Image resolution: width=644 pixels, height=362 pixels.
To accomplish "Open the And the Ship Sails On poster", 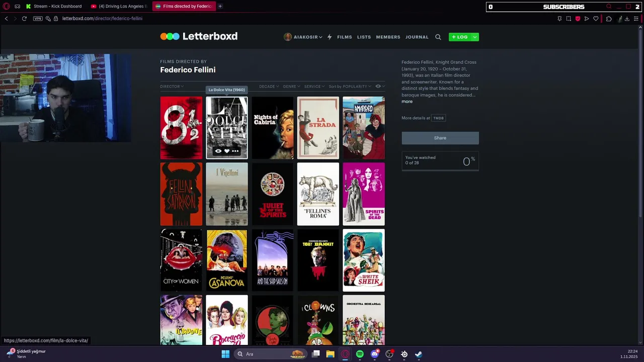I will coord(272,260).
